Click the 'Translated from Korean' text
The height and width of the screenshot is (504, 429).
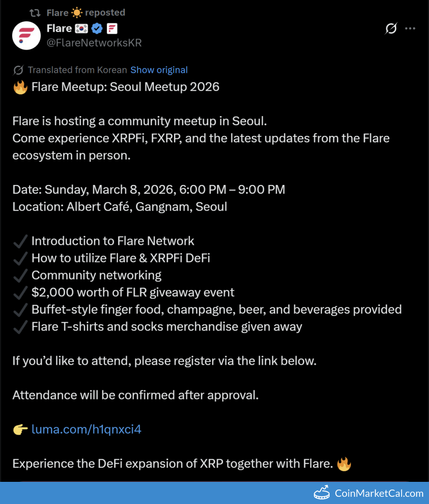(78, 70)
